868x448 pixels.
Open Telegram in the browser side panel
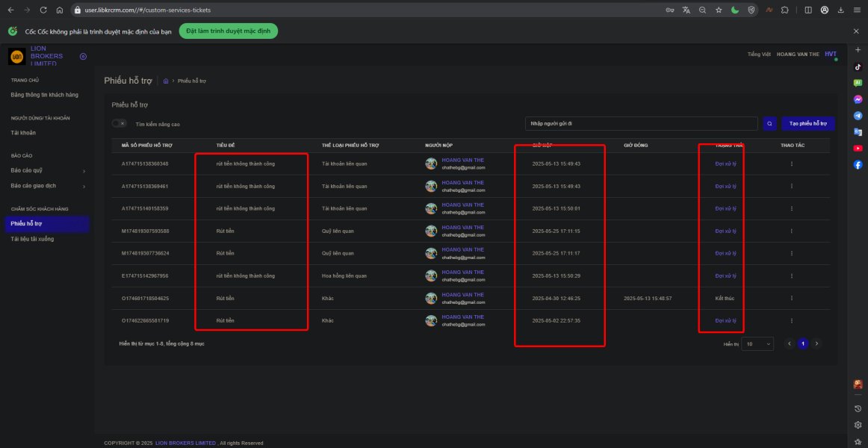[858, 116]
